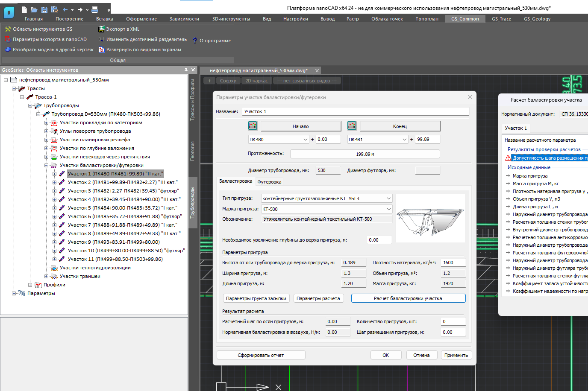This screenshot has height=391, width=588.
Task: Expand the Профили tree node
Action: 29,285
